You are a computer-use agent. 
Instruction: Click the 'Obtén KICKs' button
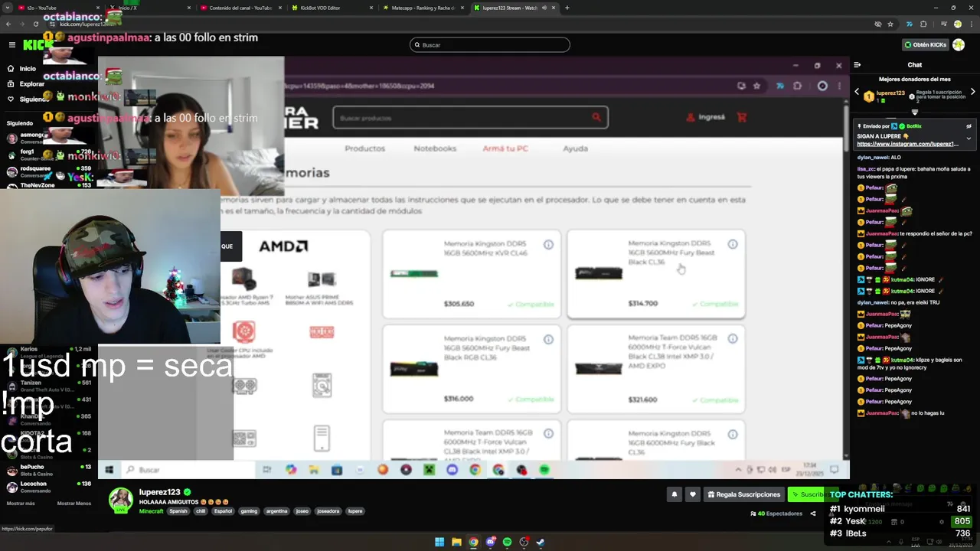(x=924, y=45)
